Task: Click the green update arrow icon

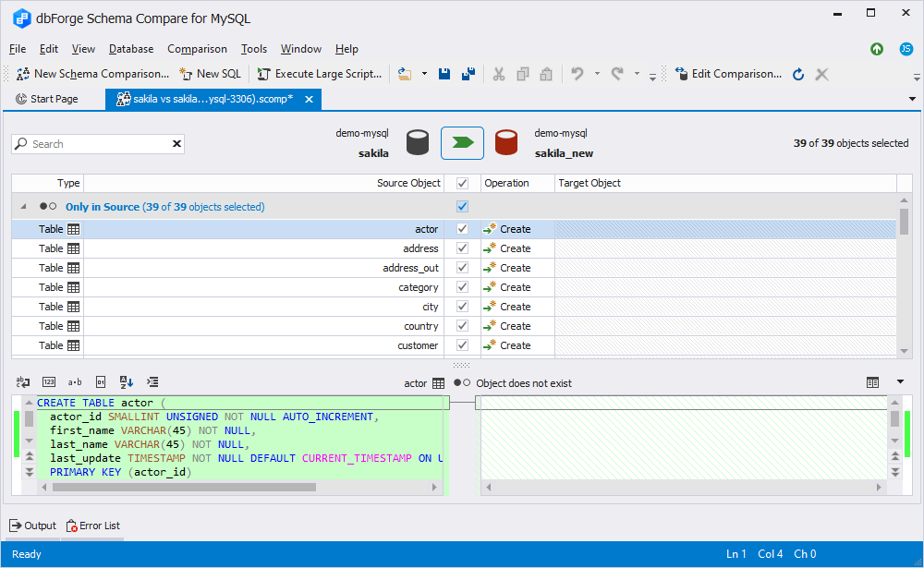Action: [877, 49]
